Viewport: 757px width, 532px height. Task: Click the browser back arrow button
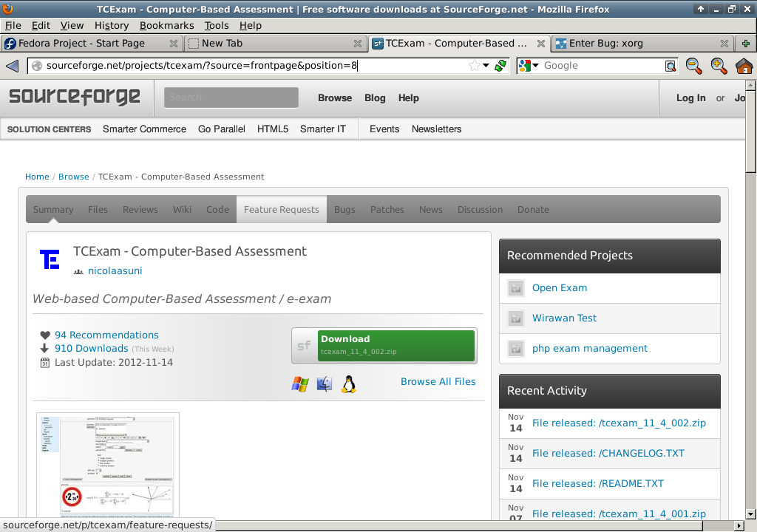click(12, 66)
